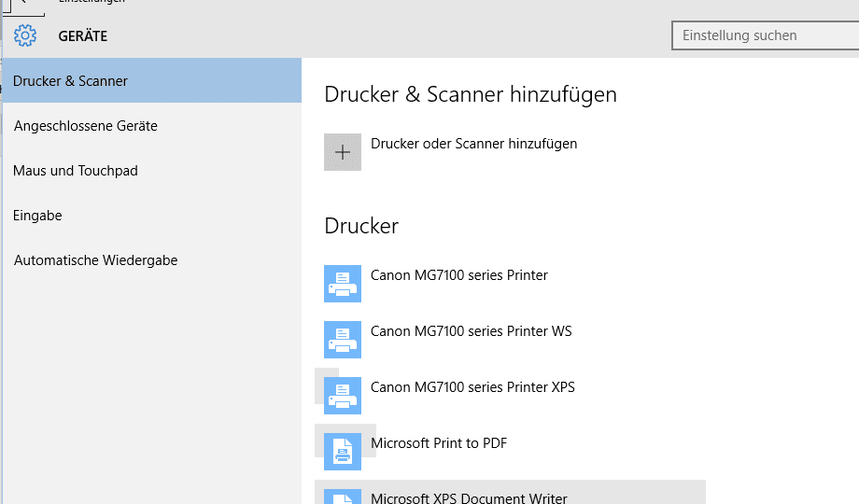Click the Drucker & Scanner hinzufügen heading
Screen dimensions: 859x504
click(x=471, y=94)
